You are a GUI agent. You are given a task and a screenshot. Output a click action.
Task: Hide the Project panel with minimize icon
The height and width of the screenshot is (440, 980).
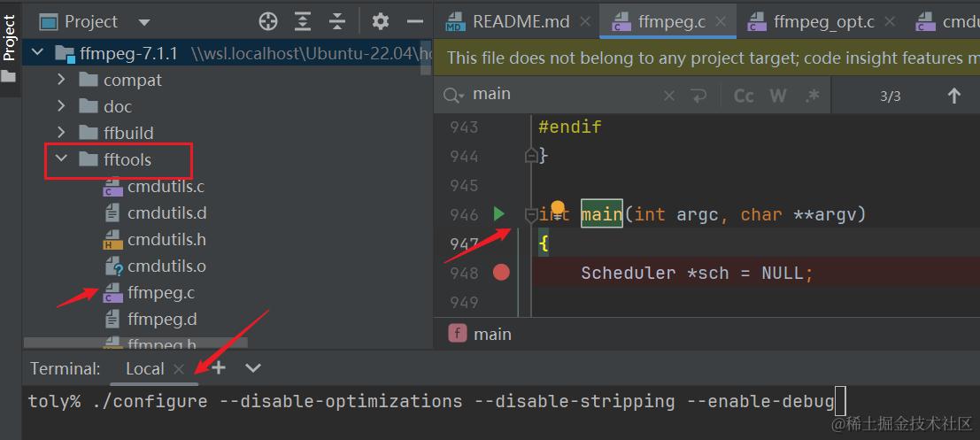(x=414, y=21)
